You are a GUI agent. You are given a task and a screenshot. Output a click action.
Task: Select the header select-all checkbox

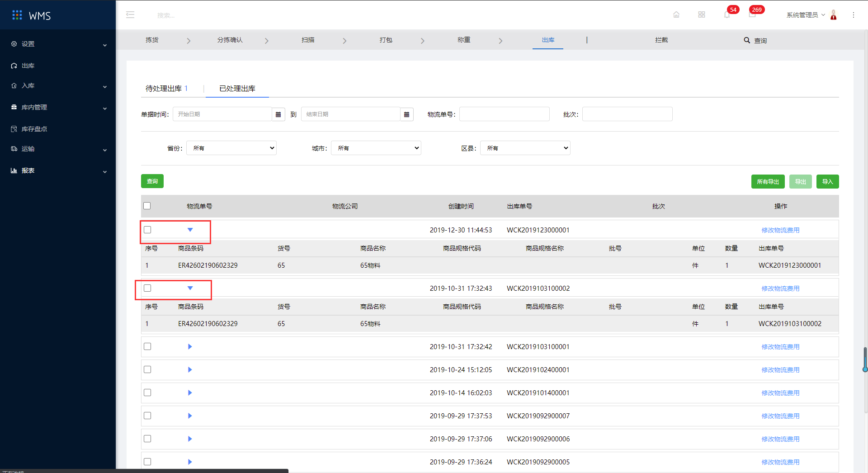point(147,206)
